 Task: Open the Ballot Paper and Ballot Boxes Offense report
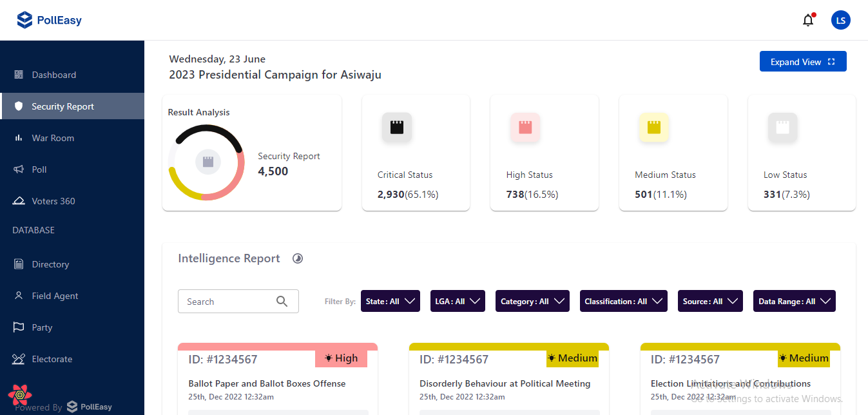click(267, 383)
